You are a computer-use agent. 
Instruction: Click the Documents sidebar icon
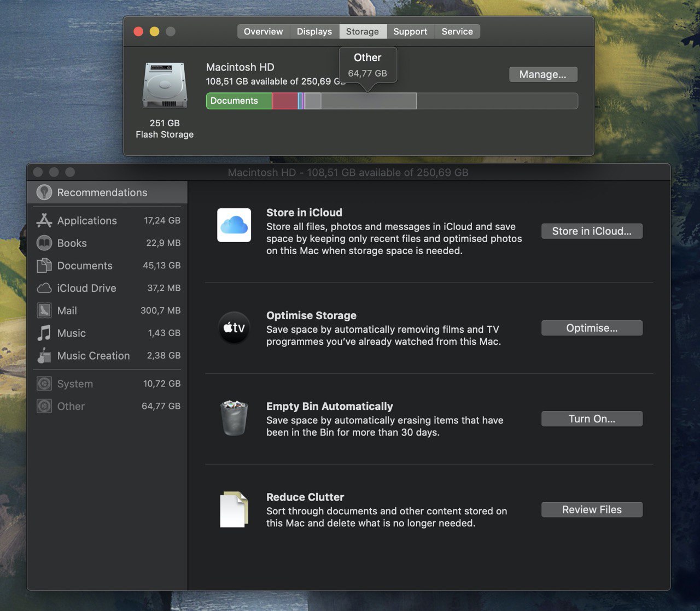tap(44, 266)
